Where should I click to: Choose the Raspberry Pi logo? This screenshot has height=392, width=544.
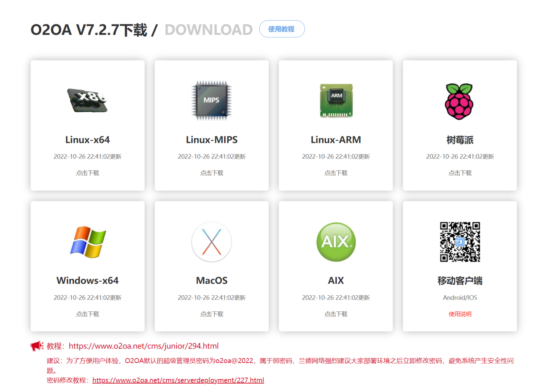pyautogui.click(x=459, y=101)
